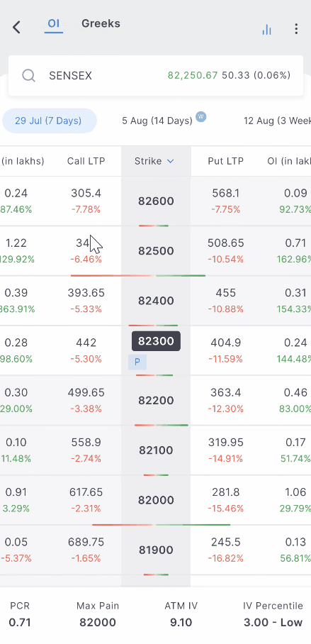This screenshot has width=311, height=644.
Task: Select the OI tab
Action: 54,23
